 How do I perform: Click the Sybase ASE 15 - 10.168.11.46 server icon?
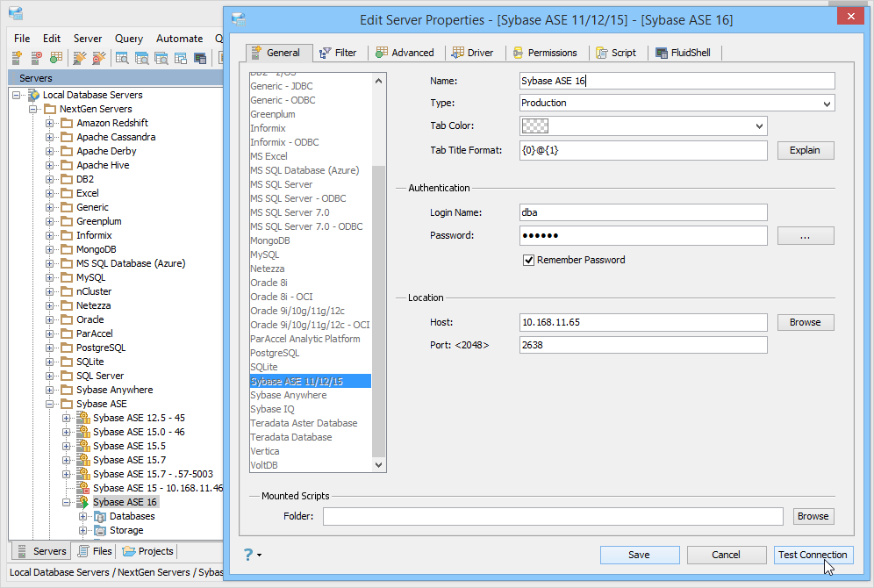point(83,488)
